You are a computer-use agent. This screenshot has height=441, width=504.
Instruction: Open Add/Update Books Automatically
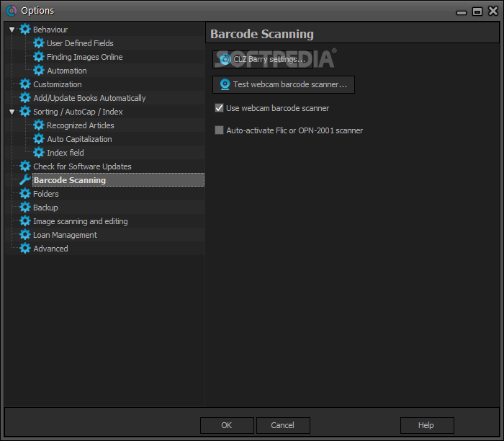coord(89,98)
